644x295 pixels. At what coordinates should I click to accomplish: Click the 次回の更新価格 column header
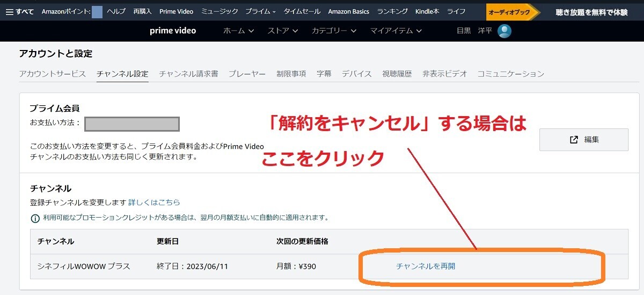[302, 242]
